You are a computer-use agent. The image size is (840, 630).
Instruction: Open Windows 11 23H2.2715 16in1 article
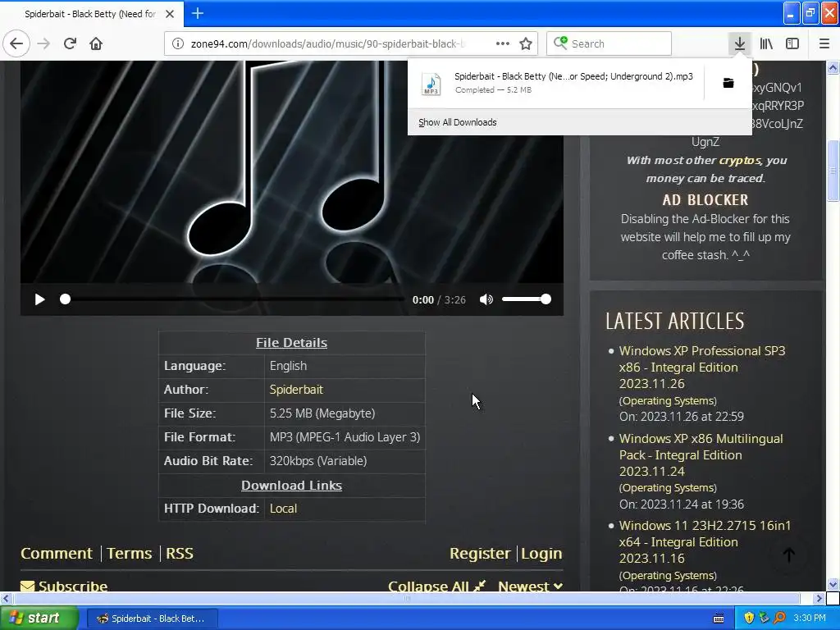705,542
